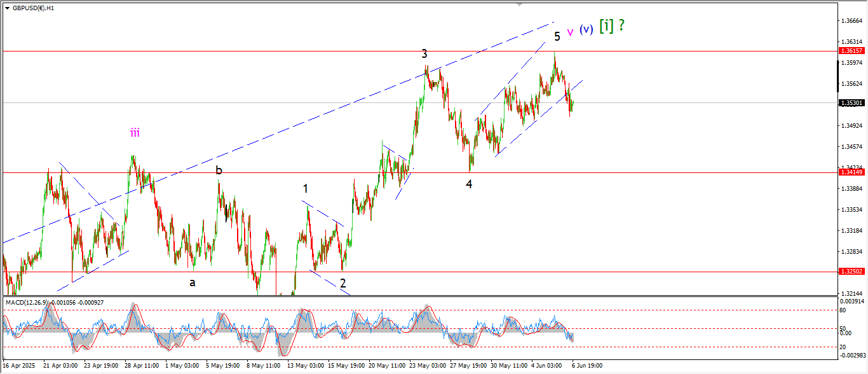Click the red 1.34149 price tag

pos(851,172)
